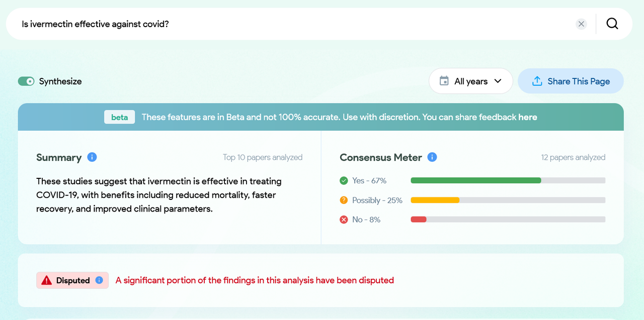This screenshot has height=320, width=644.
Task: Click the Consensus Meter info icon
Action: click(432, 157)
